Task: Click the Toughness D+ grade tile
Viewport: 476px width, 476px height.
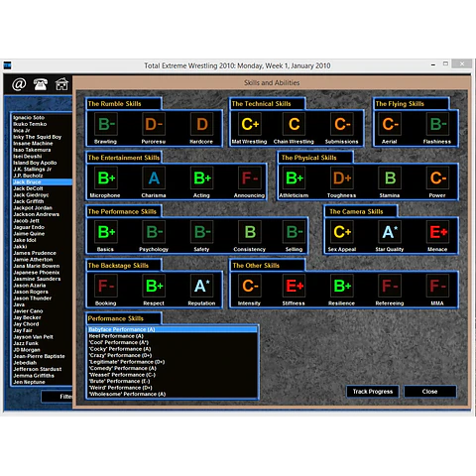Action: [342, 178]
